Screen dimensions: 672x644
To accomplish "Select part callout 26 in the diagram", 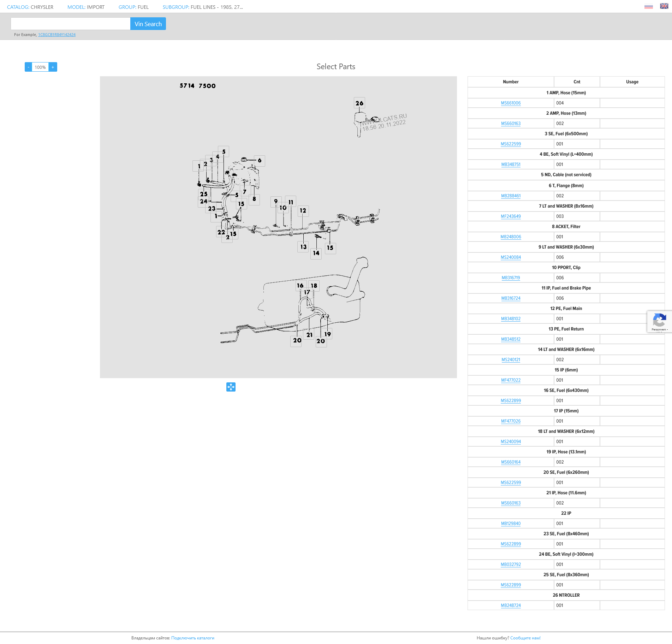I will (x=359, y=103).
